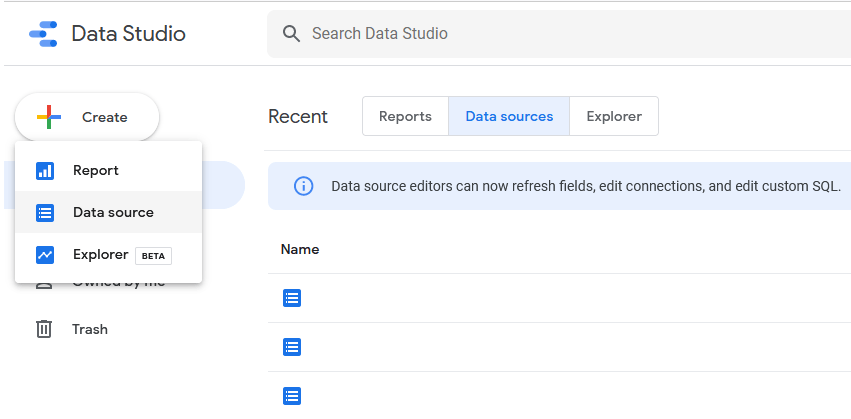Click the BETA badge beside Explorer
This screenshot has width=851, height=419.
[x=153, y=256]
